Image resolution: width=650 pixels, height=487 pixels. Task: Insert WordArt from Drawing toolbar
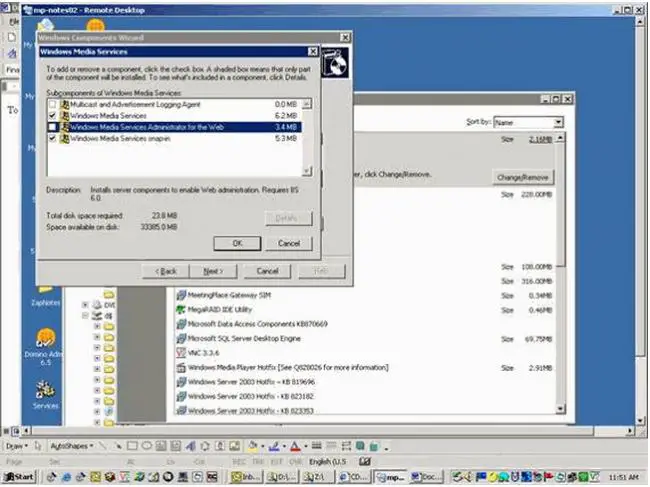click(190, 446)
